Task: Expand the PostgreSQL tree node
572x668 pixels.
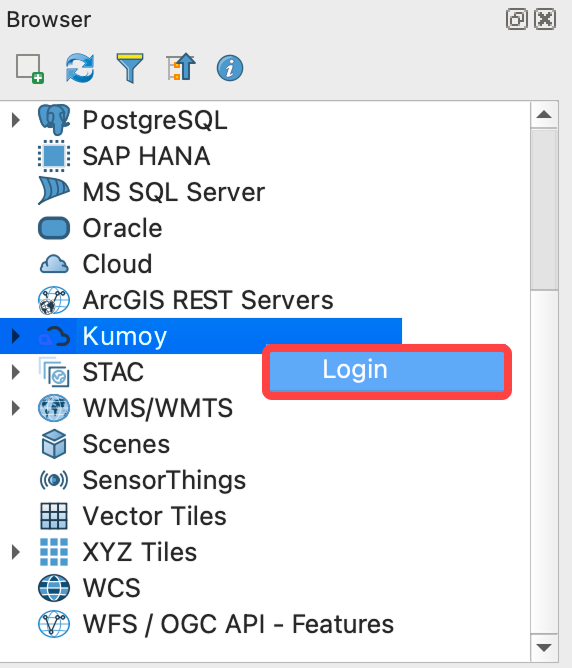Action: pos(16,120)
